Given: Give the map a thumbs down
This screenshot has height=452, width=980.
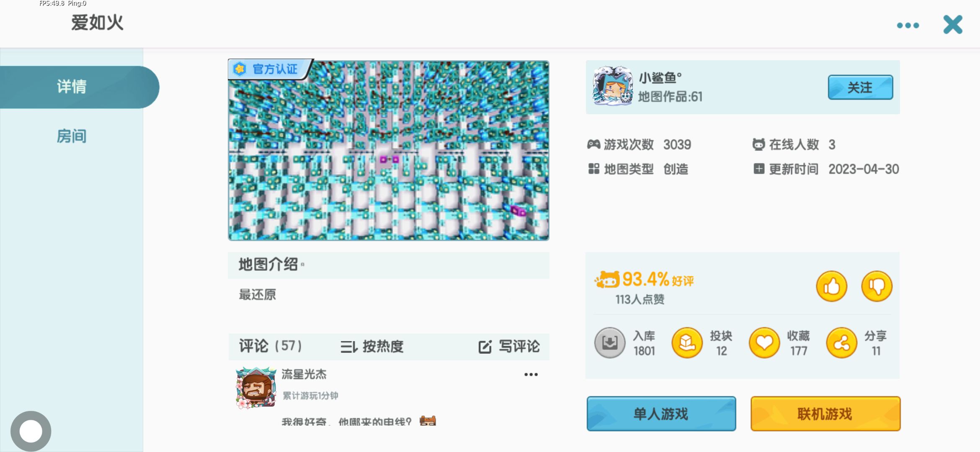Looking at the screenshot, I should coord(877,286).
